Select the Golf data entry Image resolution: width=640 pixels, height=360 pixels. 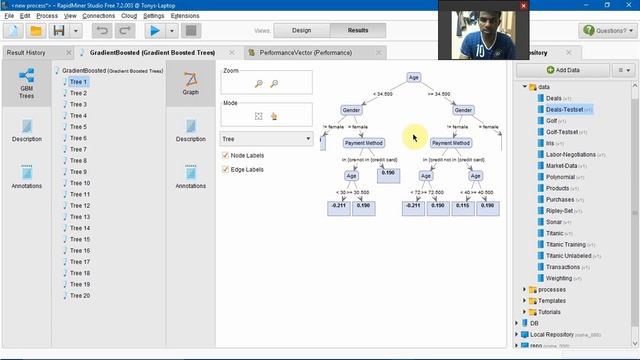551,121
